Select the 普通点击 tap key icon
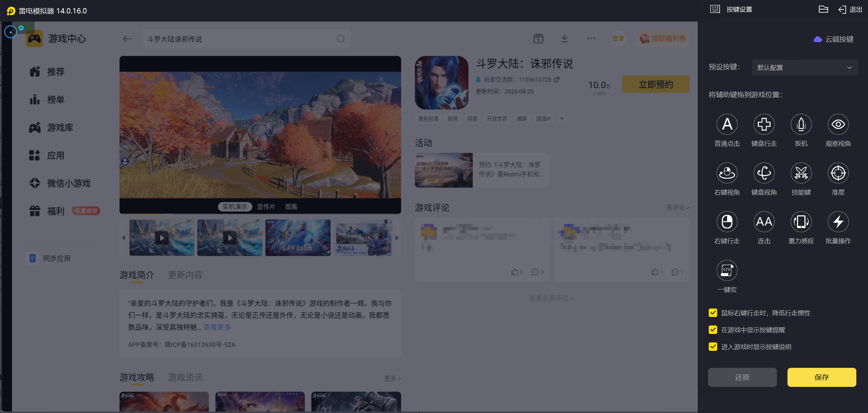The height and width of the screenshot is (413, 868). (x=727, y=124)
